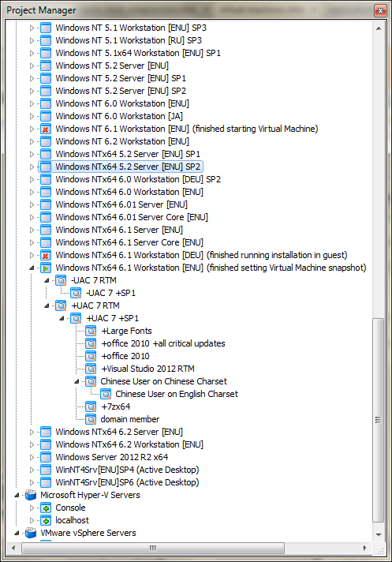Collapse Chinese User on Chinese Charset branch
This screenshot has height=562, width=392.
click(x=77, y=381)
